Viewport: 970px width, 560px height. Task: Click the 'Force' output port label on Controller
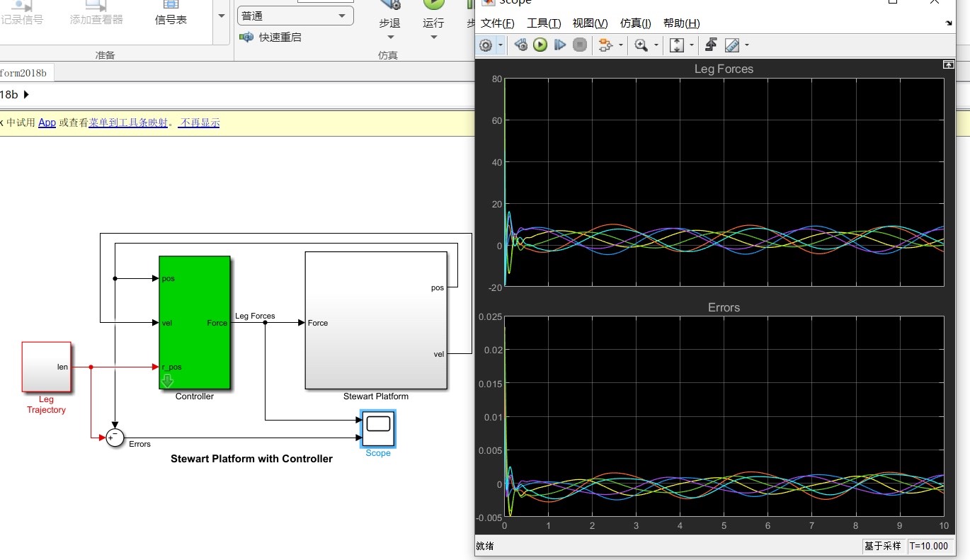tap(217, 323)
